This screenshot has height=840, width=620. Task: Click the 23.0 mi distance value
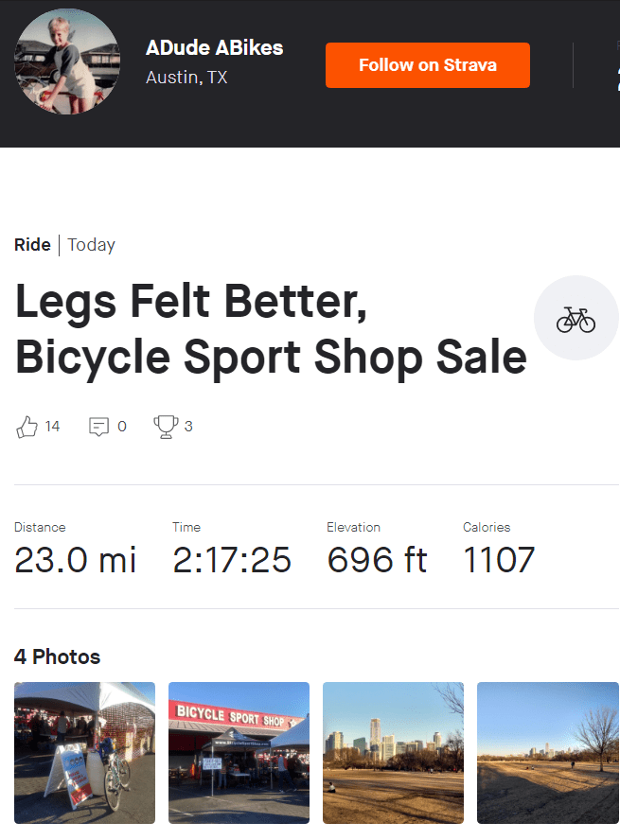(76, 560)
